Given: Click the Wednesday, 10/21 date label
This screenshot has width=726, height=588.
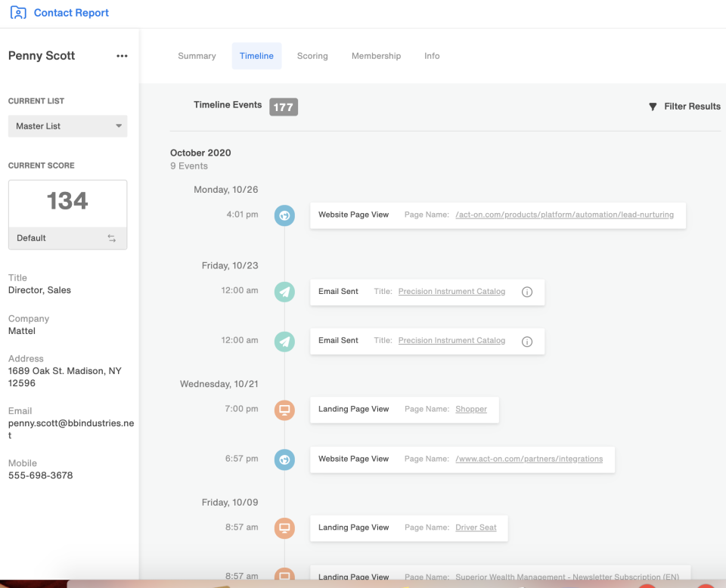Looking at the screenshot, I should pos(219,384).
